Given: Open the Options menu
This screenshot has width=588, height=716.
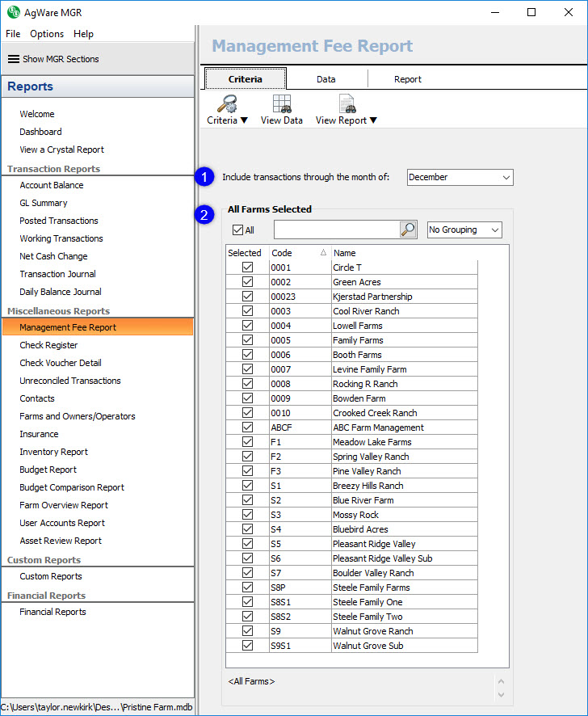Looking at the screenshot, I should coord(47,34).
